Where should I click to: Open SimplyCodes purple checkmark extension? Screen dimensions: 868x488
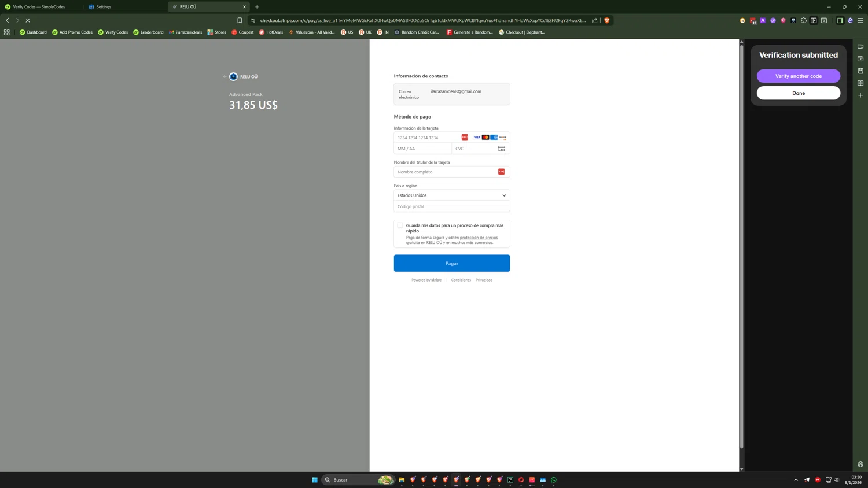click(773, 20)
